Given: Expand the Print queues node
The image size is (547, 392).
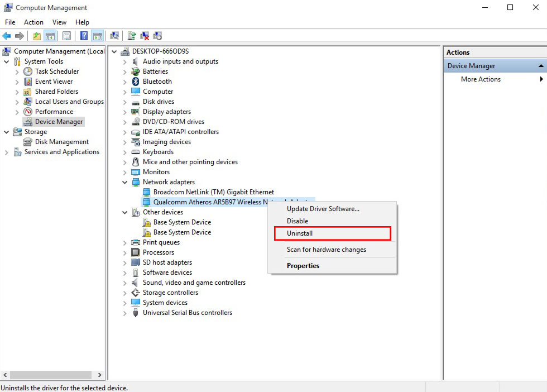Looking at the screenshot, I should click(125, 242).
